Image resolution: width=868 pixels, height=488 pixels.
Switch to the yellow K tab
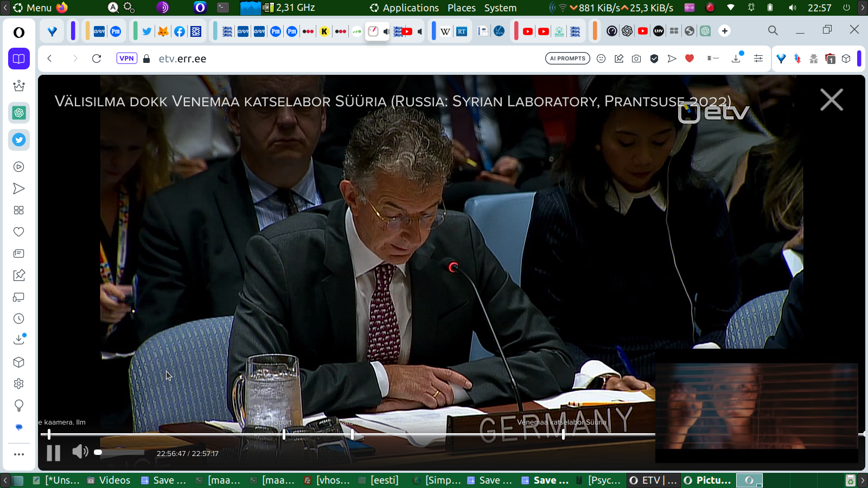[324, 31]
